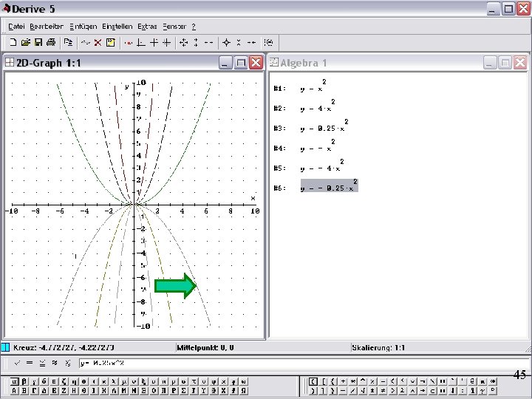Select expression #5 y = −4·x²
This screenshot has width=532, height=399.
click(322, 166)
